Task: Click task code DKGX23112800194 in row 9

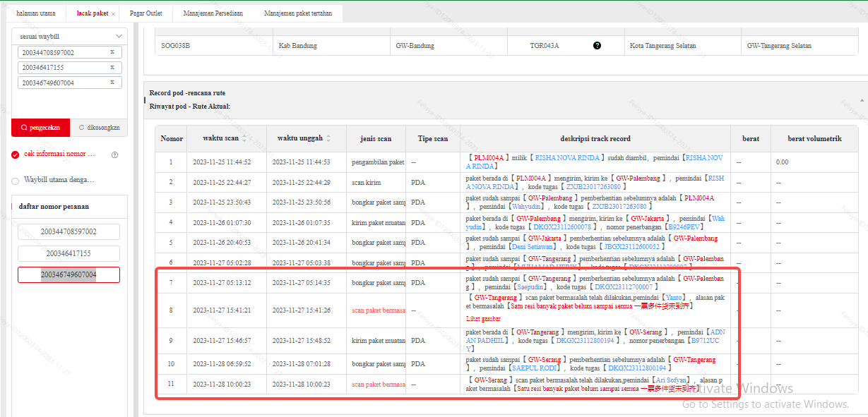Action: (585, 340)
